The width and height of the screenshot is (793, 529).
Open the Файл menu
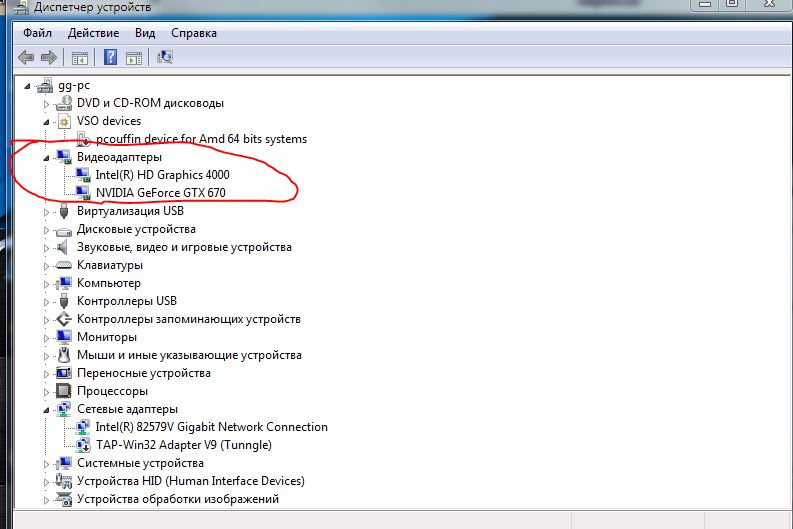(37, 33)
